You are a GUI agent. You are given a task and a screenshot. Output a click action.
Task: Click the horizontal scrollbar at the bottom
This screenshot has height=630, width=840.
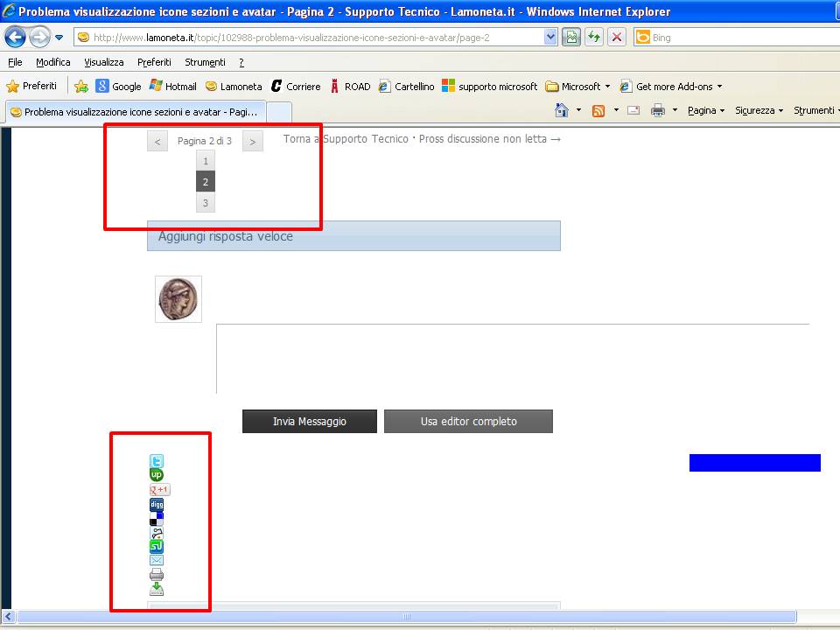click(x=407, y=617)
